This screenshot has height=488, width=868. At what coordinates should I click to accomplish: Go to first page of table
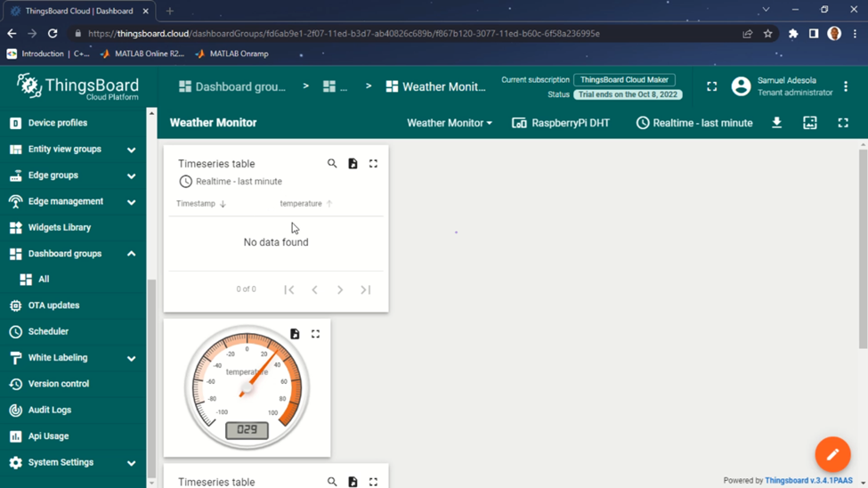(289, 289)
